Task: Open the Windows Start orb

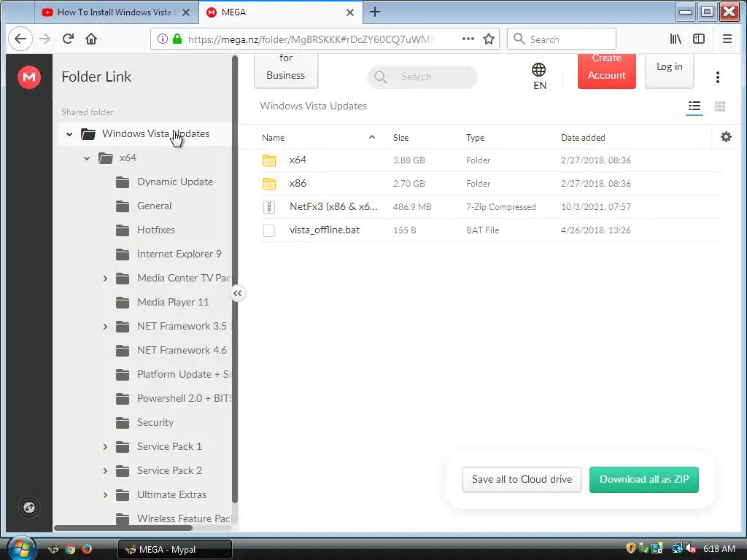Action: tap(21, 548)
